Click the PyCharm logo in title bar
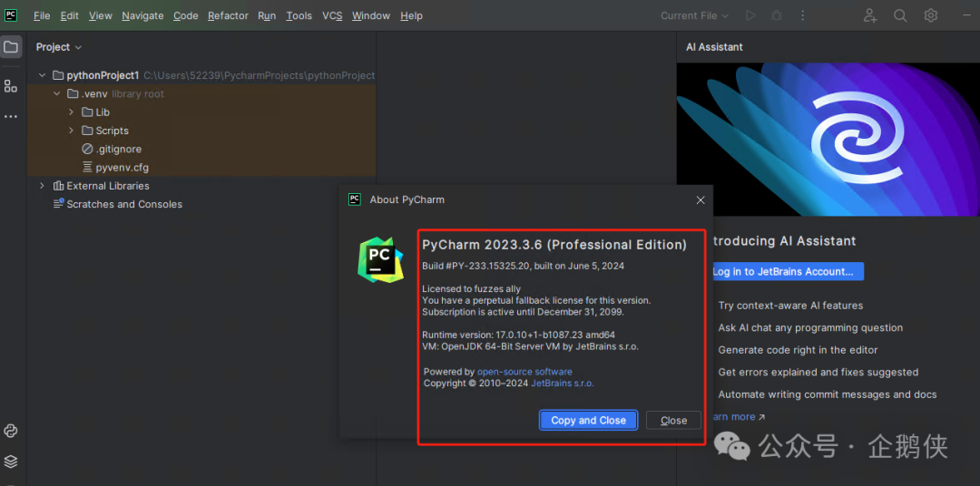This screenshot has width=980, height=486. click(11, 15)
